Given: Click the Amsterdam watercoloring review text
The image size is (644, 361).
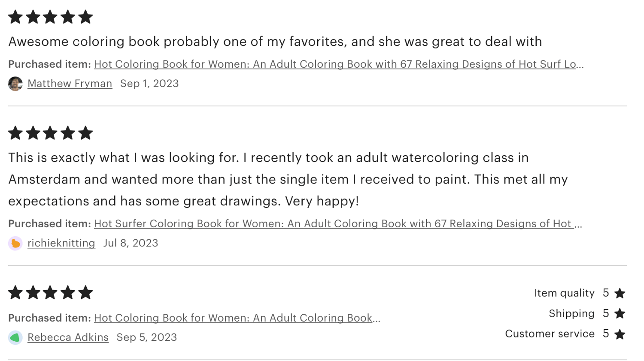Looking at the screenshot, I should (x=288, y=179).
